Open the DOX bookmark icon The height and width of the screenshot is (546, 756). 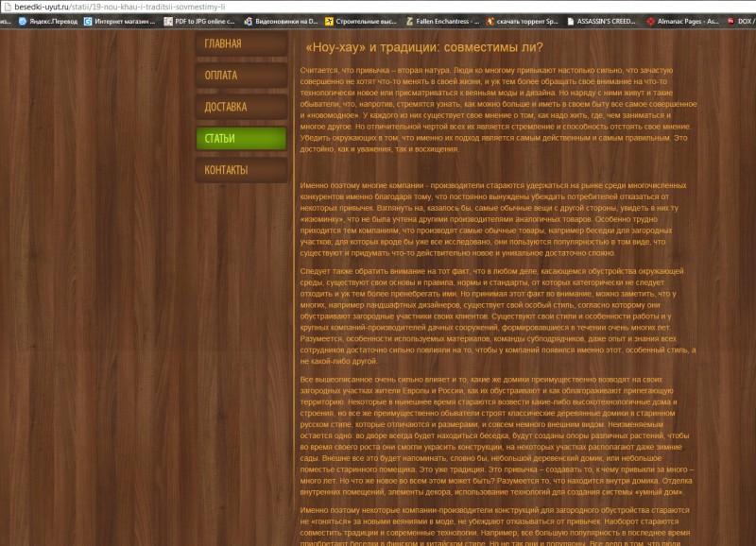[730, 21]
